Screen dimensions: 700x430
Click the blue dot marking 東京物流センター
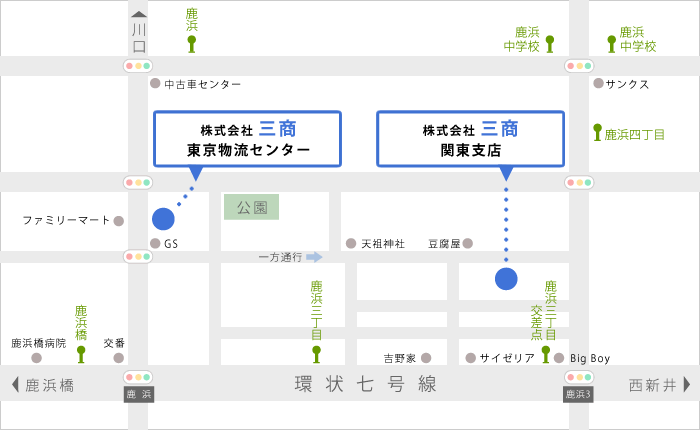click(163, 219)
